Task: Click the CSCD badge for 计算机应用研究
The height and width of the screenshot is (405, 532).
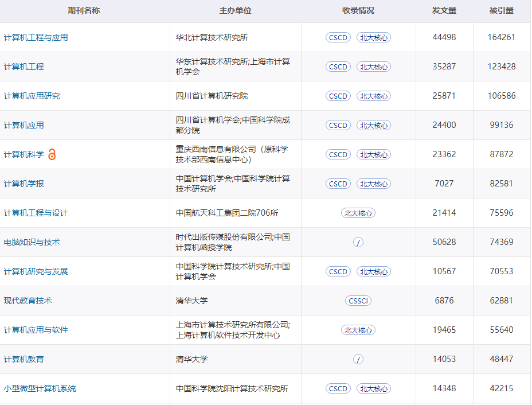Action: pyautogui.click(x=338, y=96)
